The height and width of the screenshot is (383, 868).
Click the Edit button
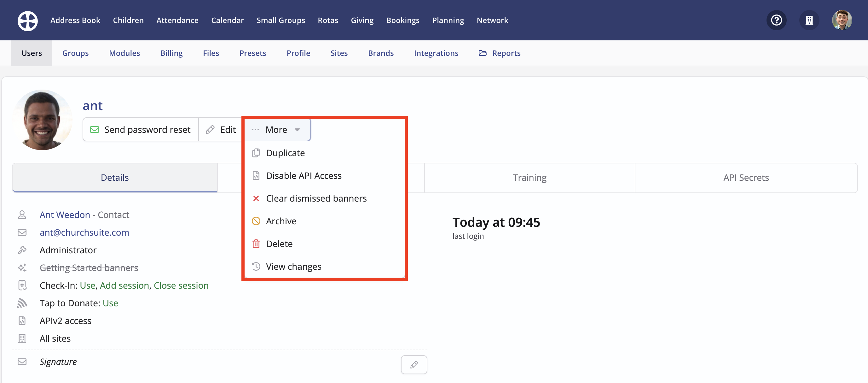(221, 129)
